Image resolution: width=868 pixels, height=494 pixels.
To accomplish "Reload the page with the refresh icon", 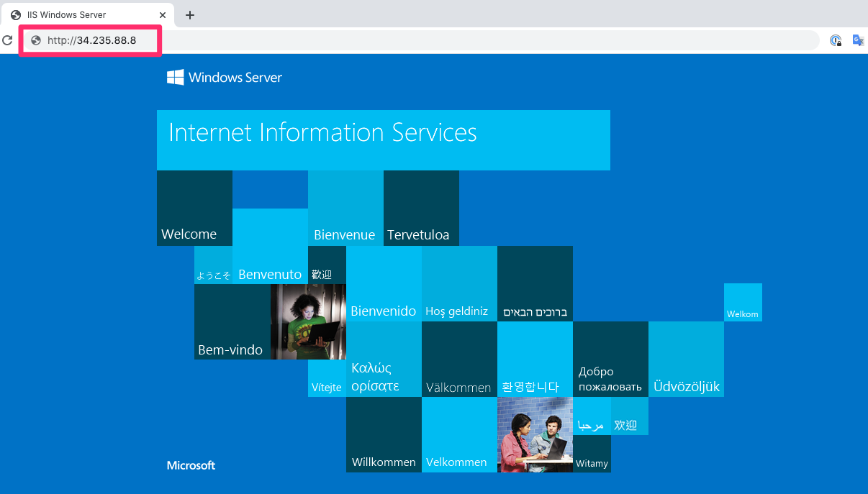I will tap(7, 40).
